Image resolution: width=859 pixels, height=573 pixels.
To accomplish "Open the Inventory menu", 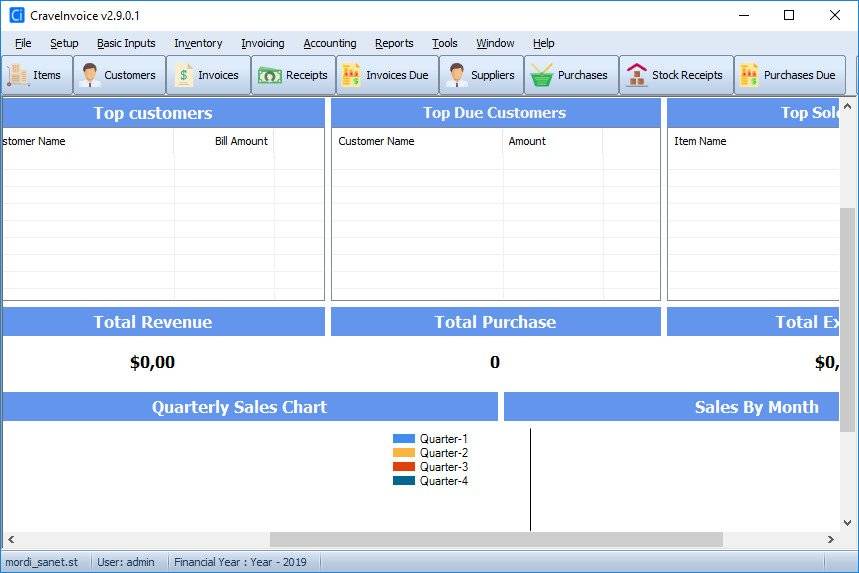I will coord(198,43).
